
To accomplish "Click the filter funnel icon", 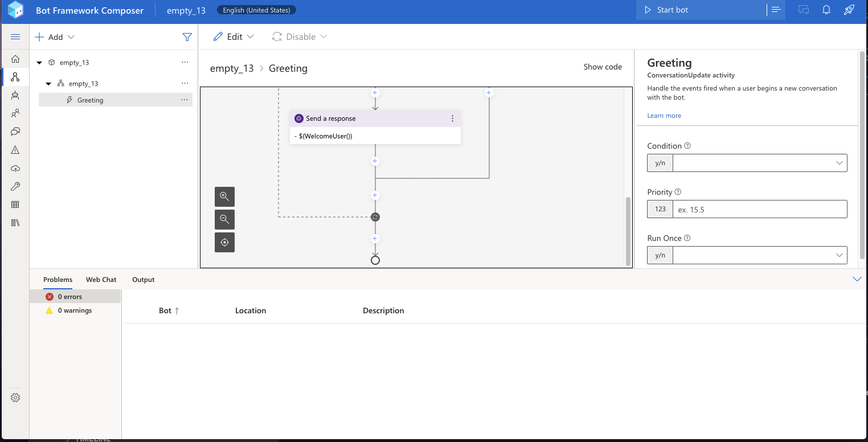I will coord(187,37).
